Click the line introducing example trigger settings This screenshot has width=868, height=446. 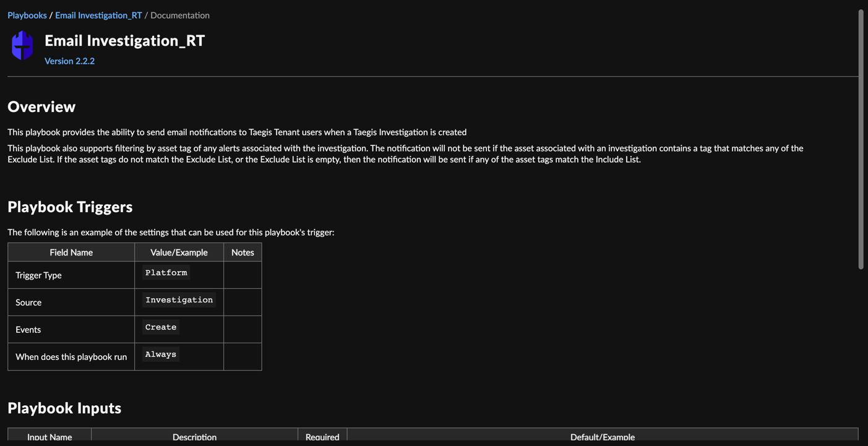(x=171, y=232)
